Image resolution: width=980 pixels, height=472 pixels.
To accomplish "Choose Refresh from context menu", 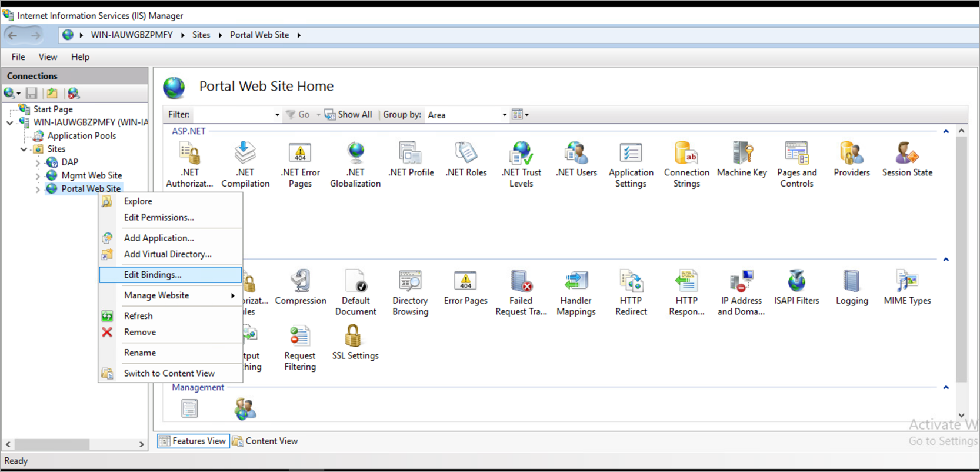I will pos(171,316).
